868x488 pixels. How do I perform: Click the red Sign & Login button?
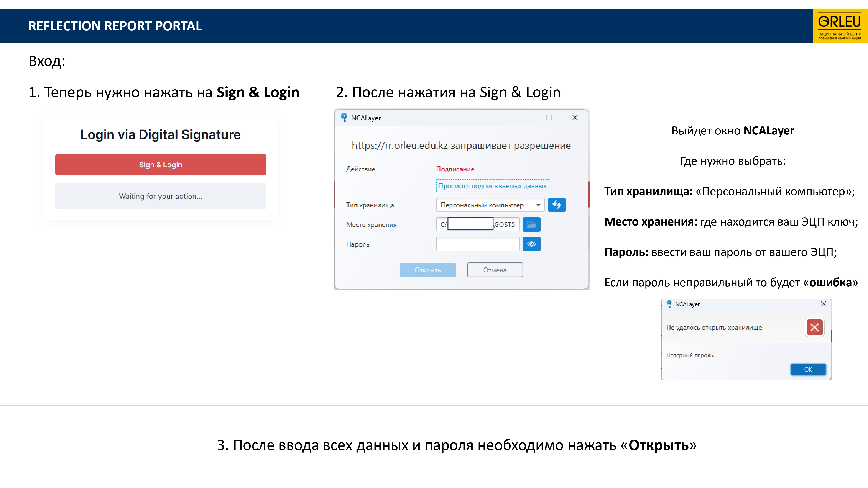160,164
